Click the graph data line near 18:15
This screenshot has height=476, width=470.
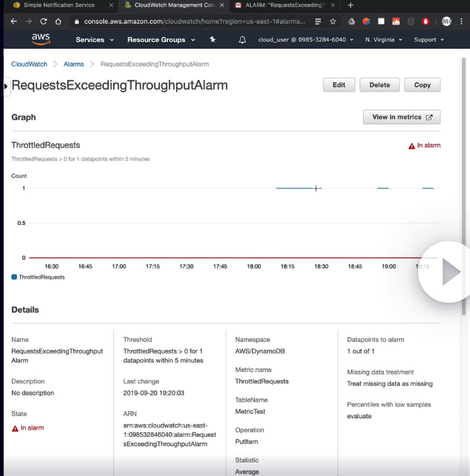point(294,188)
